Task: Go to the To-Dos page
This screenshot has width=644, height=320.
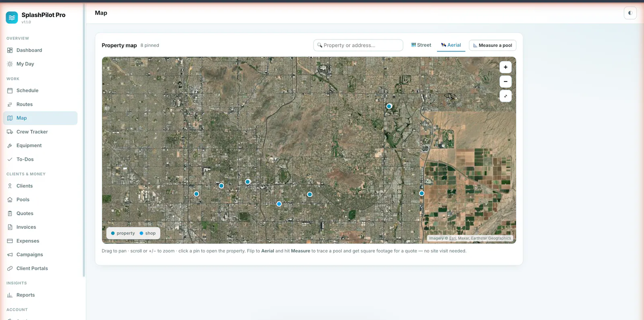Action: [x=40, y=159]
